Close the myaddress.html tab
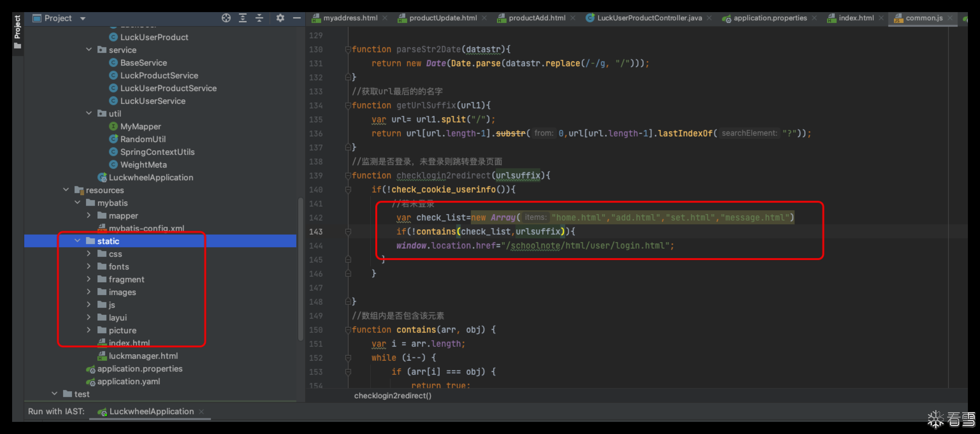980x434 pixels. 385,18
